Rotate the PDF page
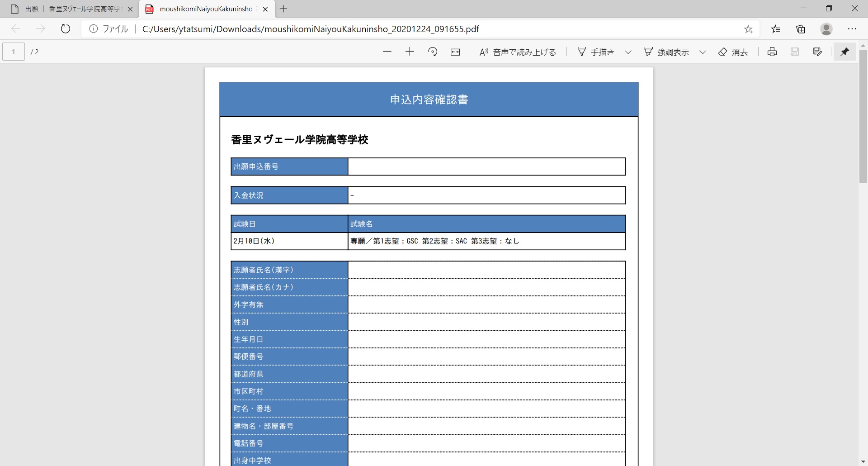Viewport: 868px width, 466px height. [433, 52]
